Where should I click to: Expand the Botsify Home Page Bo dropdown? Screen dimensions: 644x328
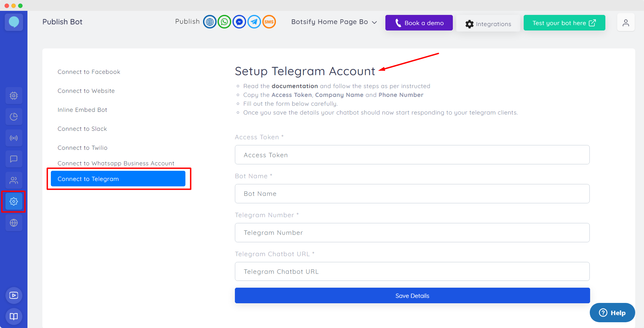click(x=334, y=22)
